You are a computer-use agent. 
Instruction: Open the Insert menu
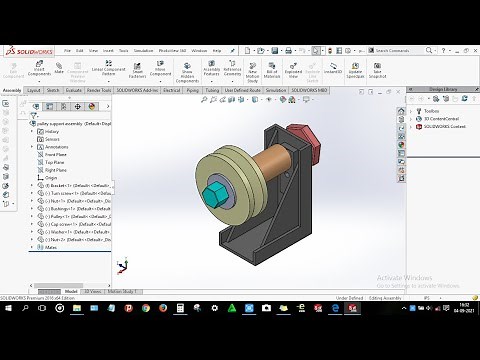pyautogui.click(x=108, y=51)
